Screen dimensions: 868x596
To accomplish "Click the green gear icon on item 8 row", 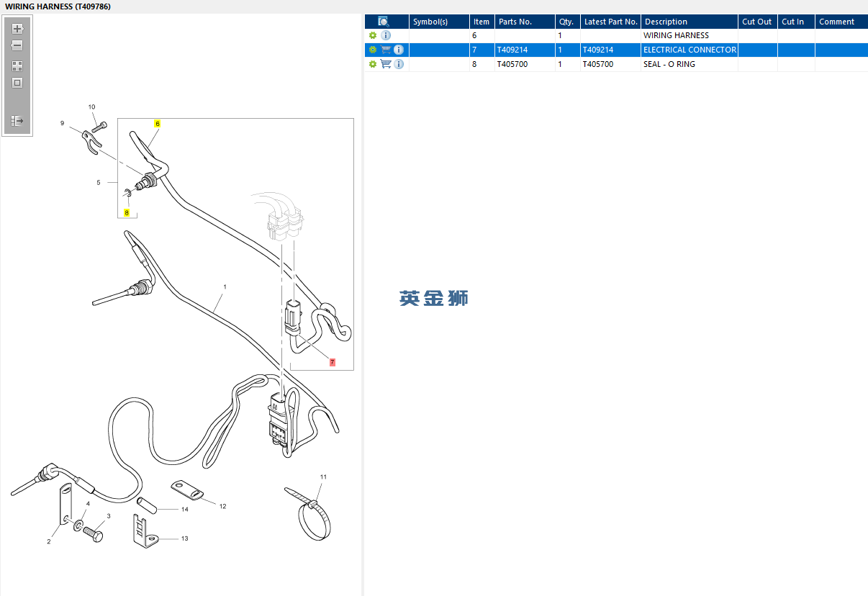I will click(373, 64).
